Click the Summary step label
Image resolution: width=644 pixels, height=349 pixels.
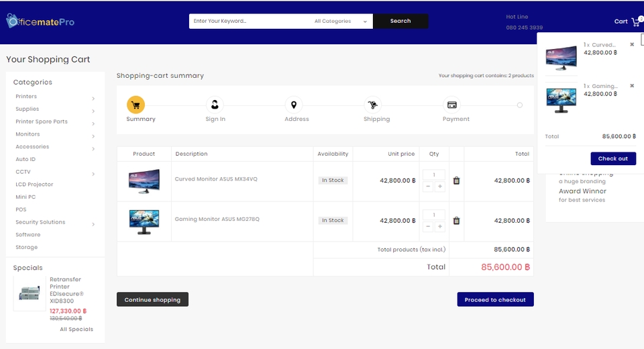coord(141,119)
